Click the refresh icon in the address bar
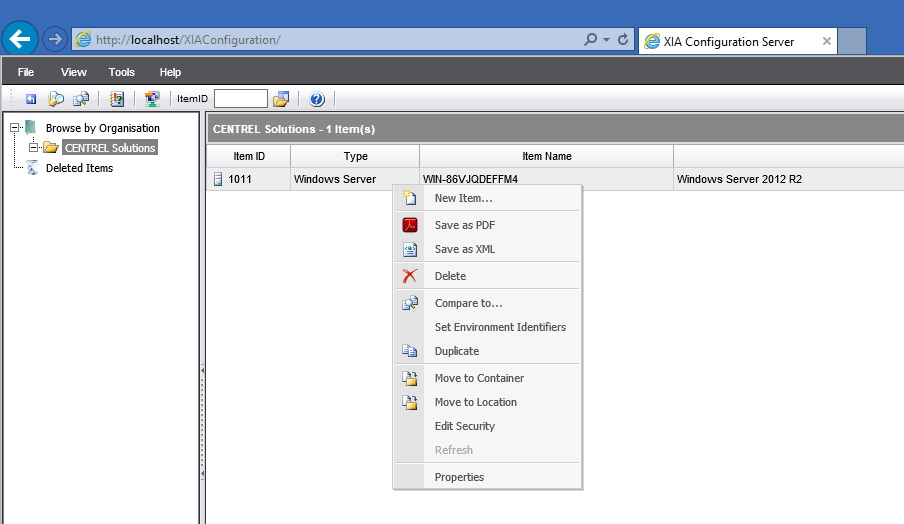Image resolution: width=904 pixels, height=524 pixels. [x=623, y=40]
